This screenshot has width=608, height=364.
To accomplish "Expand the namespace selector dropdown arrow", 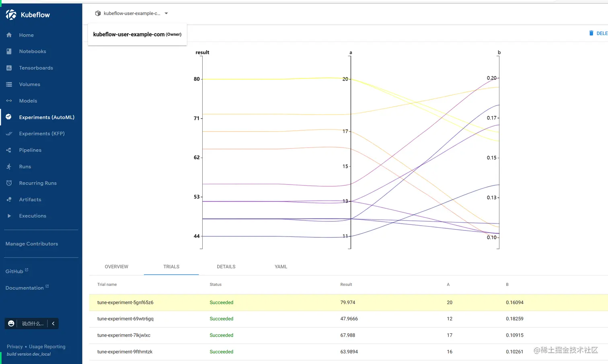I will click(166, 13).
